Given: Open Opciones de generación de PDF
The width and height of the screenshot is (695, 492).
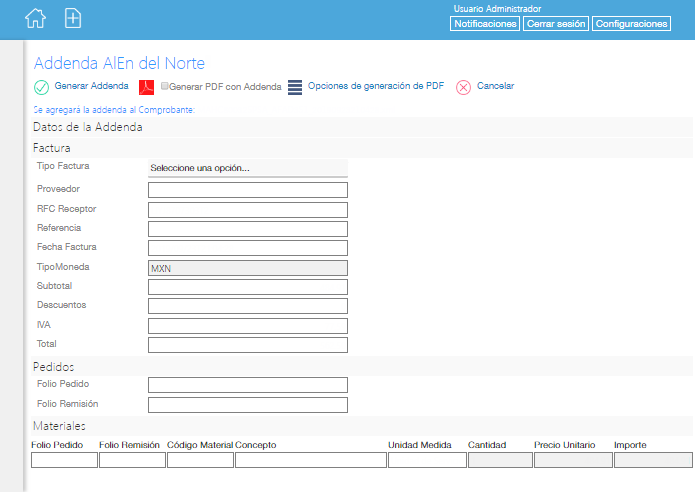Looking at the screenshot, I should coord(376,86).
